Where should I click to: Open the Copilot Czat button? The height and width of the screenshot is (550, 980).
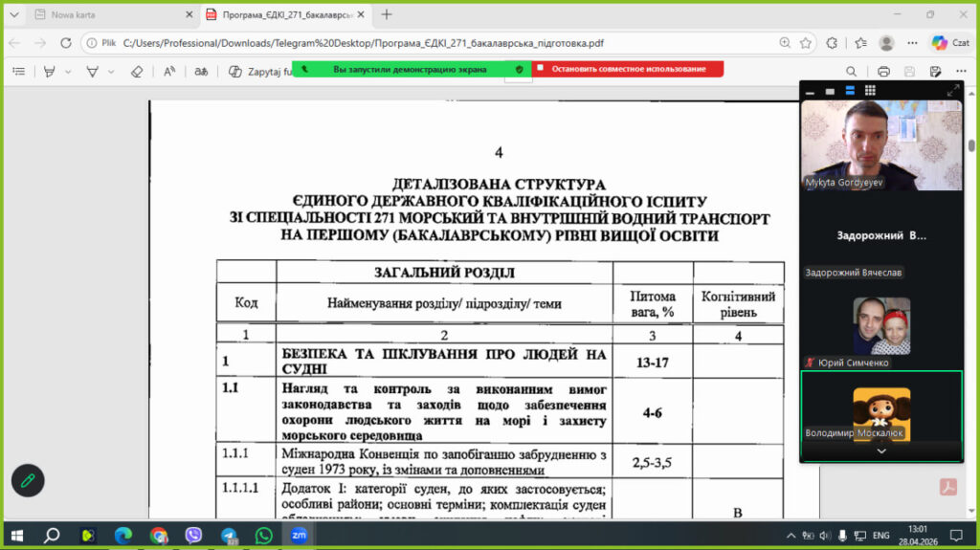(950, 42)
